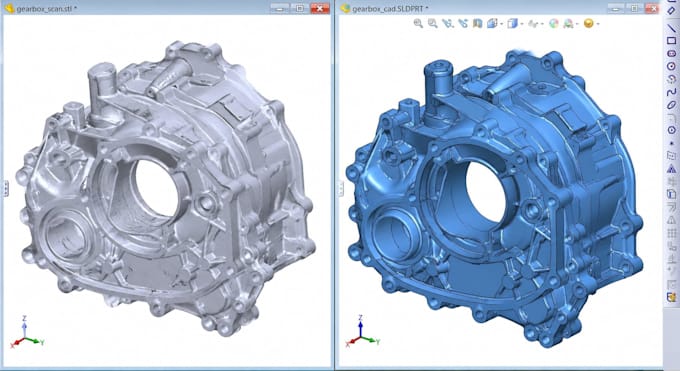Expand the View Orientation dropdown arrow
The image size is (680, 371).
(501, 24)
